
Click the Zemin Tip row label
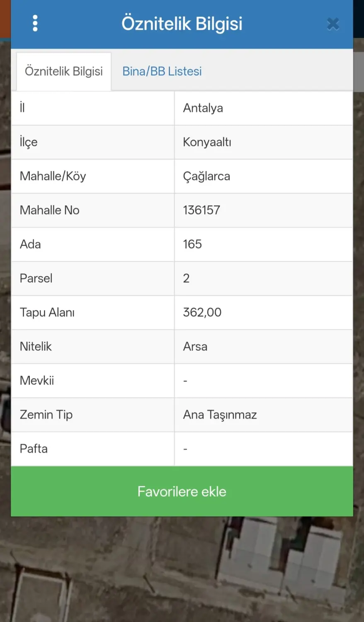(46, 415)
